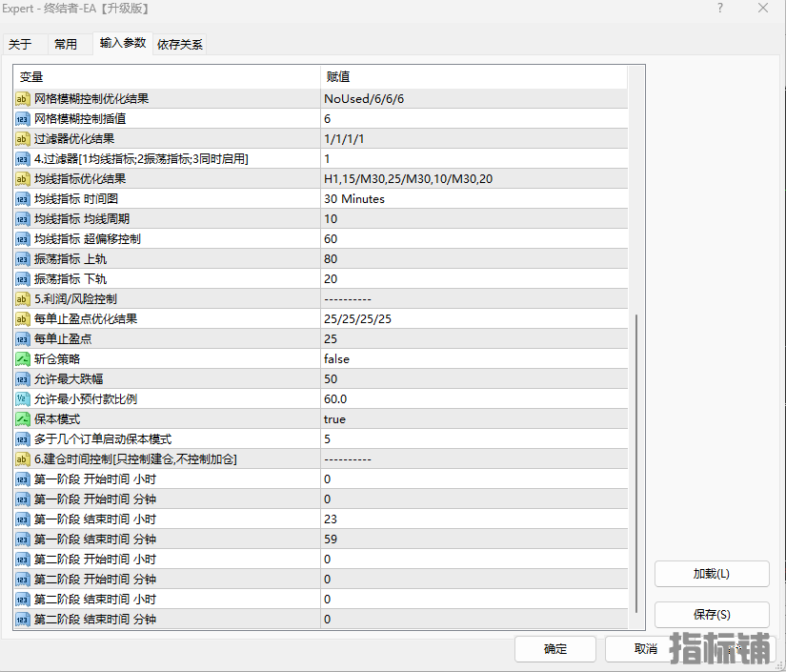Click the integer icon beside 第一阶段 开始时间 分钟

click(23, 499)
